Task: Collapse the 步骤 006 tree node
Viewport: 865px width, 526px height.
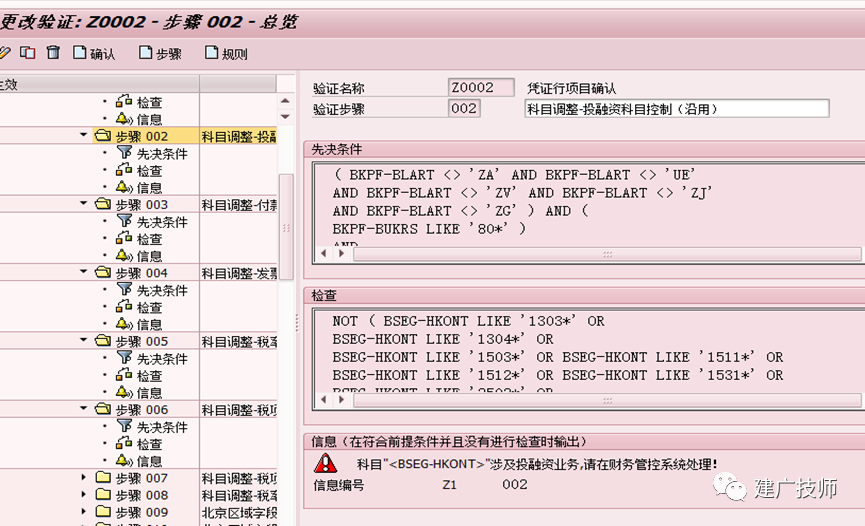Action: coord(83,408)
